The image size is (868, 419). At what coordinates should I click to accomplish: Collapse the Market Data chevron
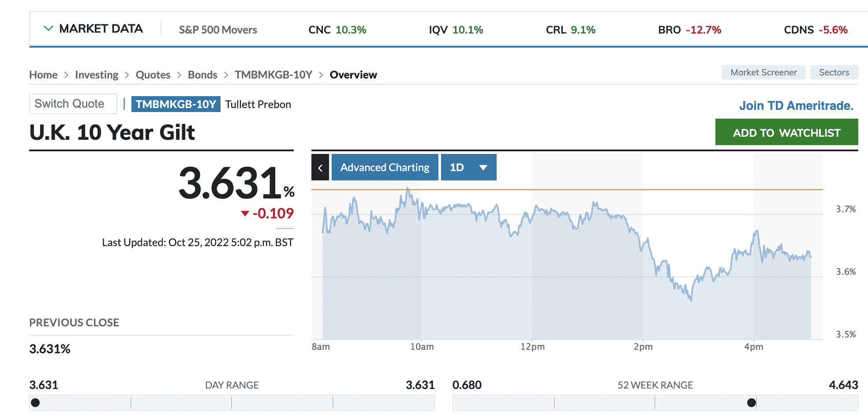tap(49, 29)
